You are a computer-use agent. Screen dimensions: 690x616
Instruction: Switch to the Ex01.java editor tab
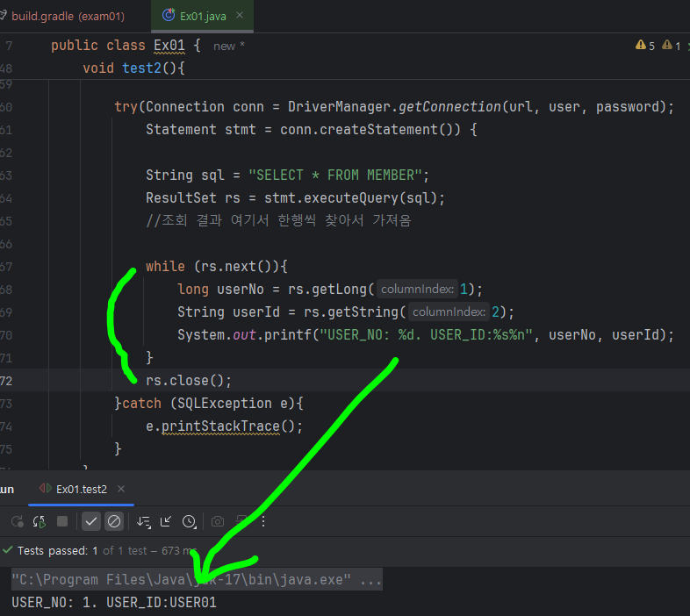[x=203, y=17]
